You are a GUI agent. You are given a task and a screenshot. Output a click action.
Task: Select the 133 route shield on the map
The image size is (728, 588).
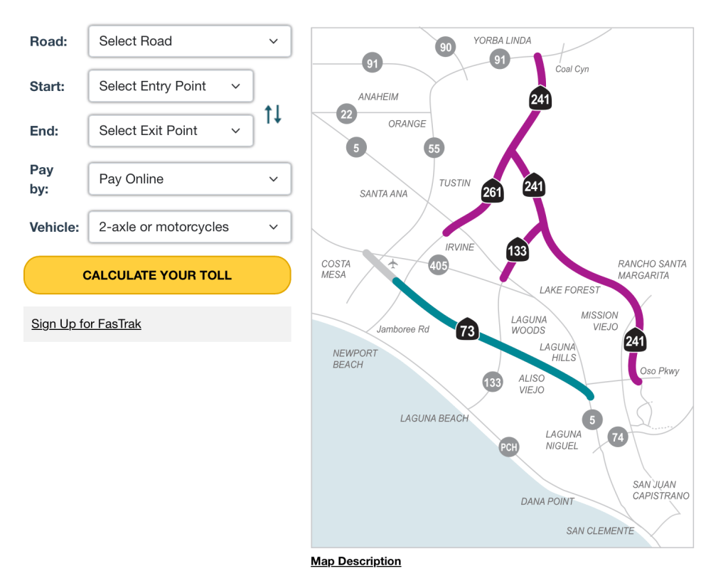pos(518,250)
